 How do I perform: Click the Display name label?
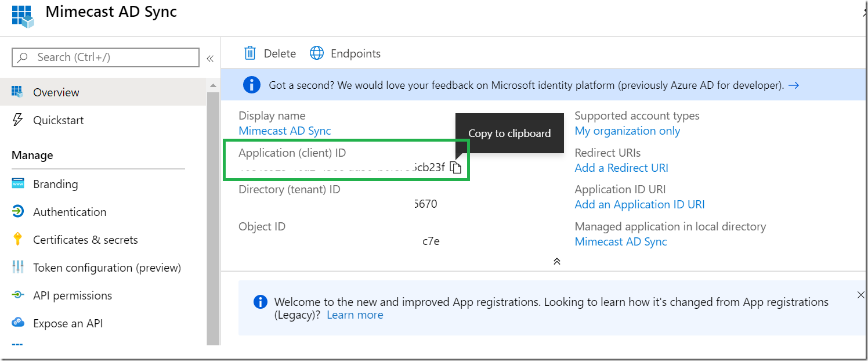click(x=272, y=115)
